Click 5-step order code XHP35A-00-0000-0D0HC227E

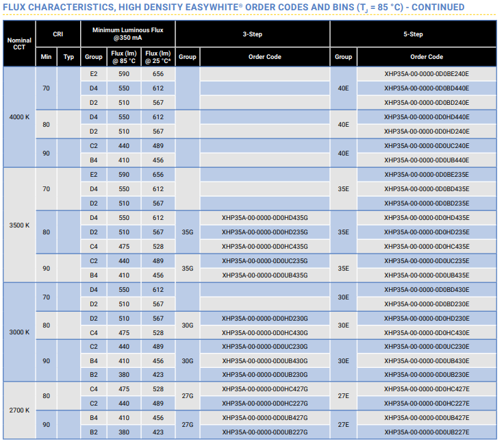click(427, 404)
